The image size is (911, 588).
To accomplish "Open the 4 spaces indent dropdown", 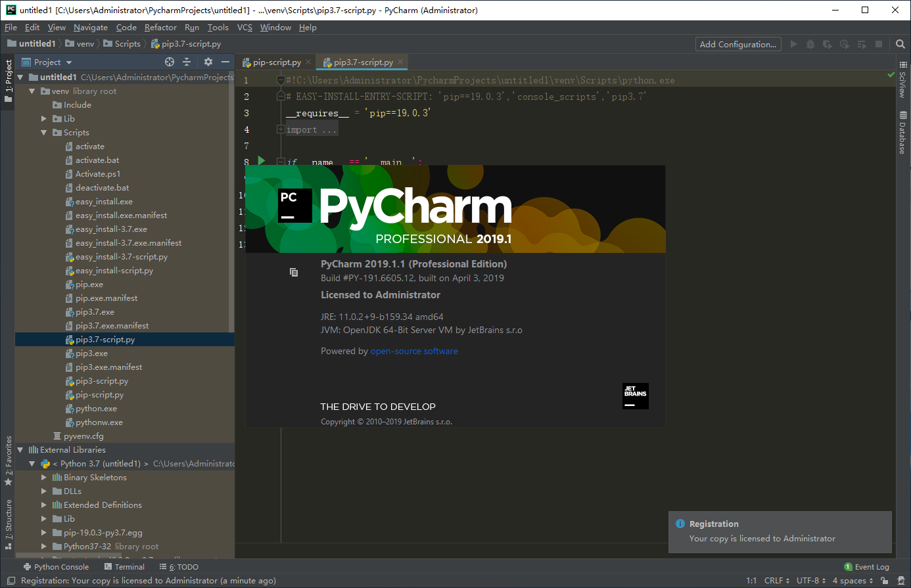I will point(853,581).
